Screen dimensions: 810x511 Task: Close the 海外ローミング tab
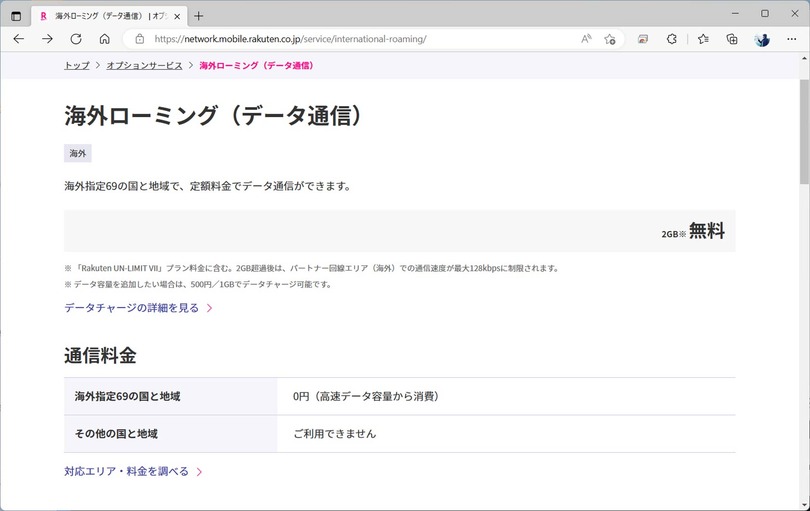177,17
